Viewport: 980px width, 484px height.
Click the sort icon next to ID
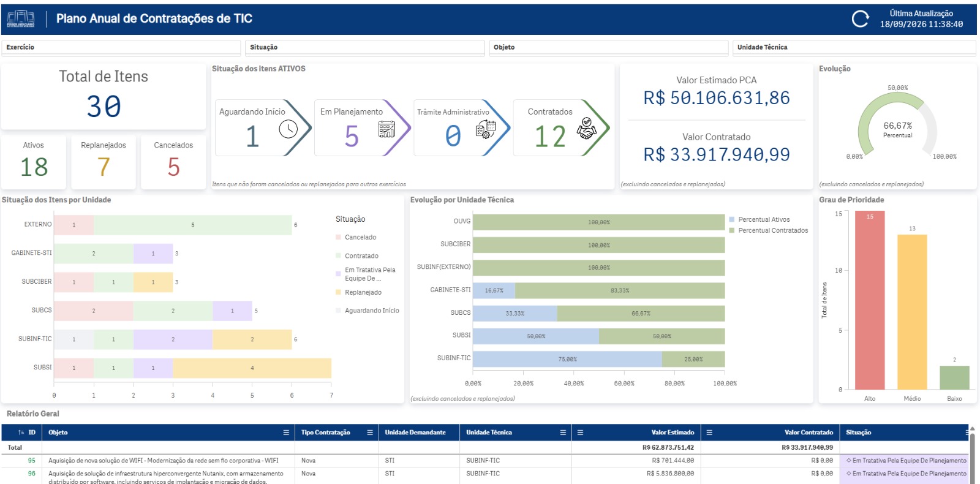coord(21,433)
